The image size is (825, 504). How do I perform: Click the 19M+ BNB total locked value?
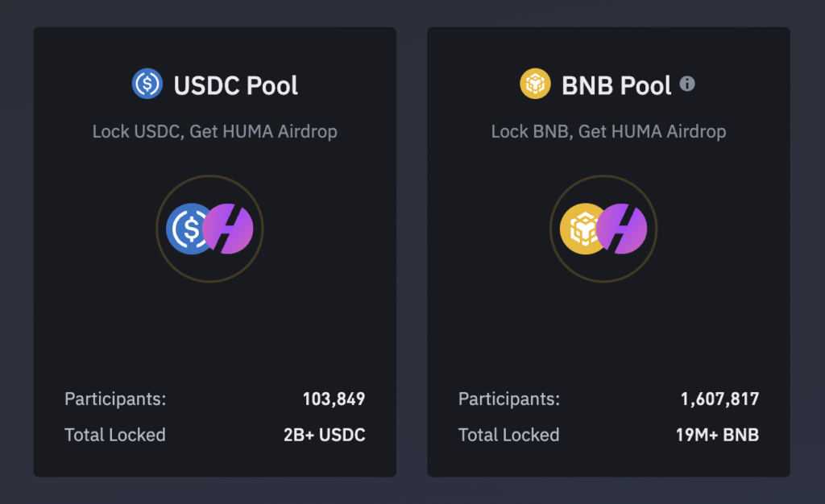tap(717, 436)
